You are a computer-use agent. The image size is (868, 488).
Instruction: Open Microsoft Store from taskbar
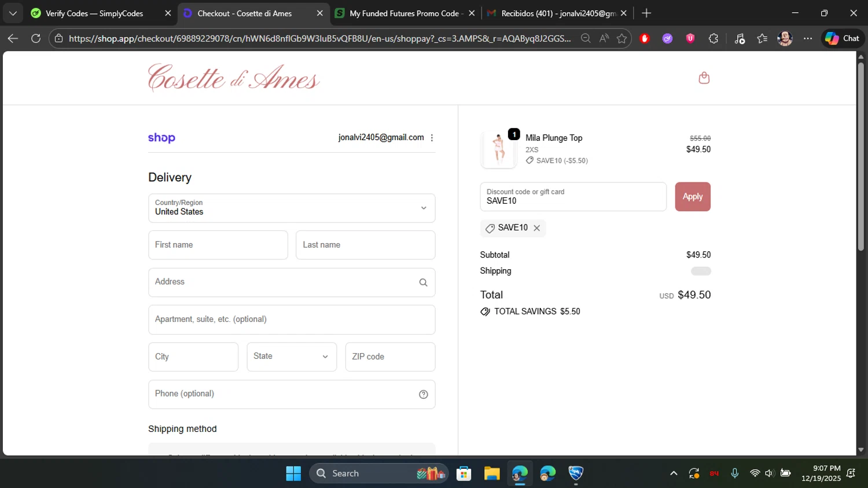pos(464,474)
